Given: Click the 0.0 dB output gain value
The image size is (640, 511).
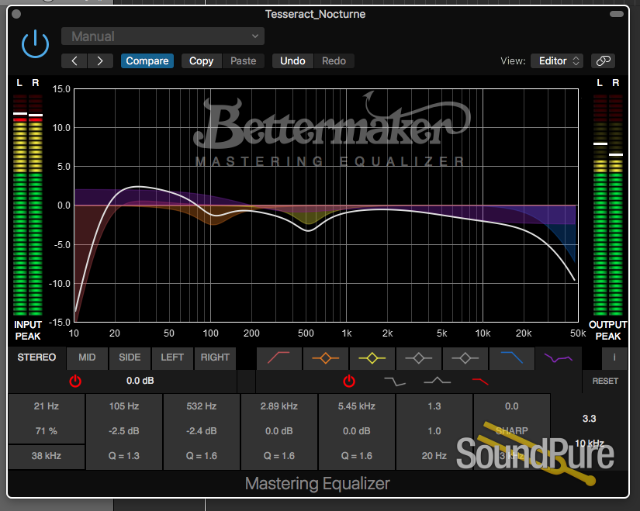Looking at the screenshot, I should (140, 381).
